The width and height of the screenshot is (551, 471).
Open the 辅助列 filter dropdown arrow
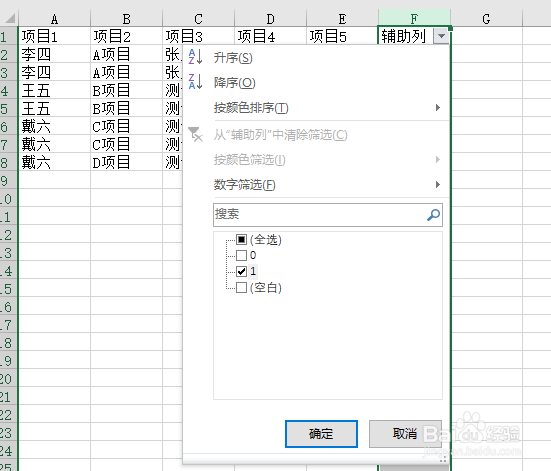(x=441, y=36)
